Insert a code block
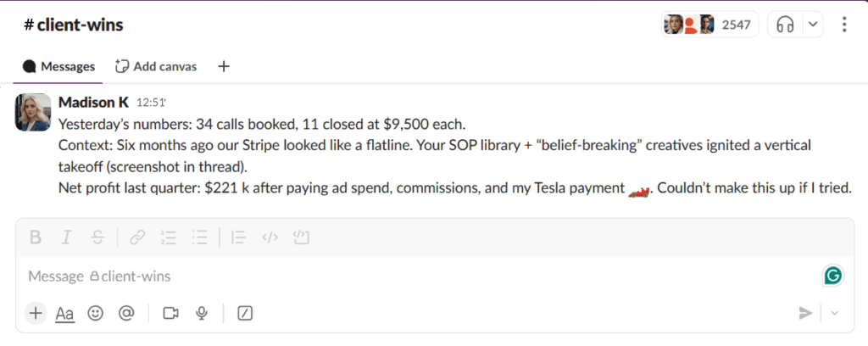The image size is (868, 346). pos(301,237)
